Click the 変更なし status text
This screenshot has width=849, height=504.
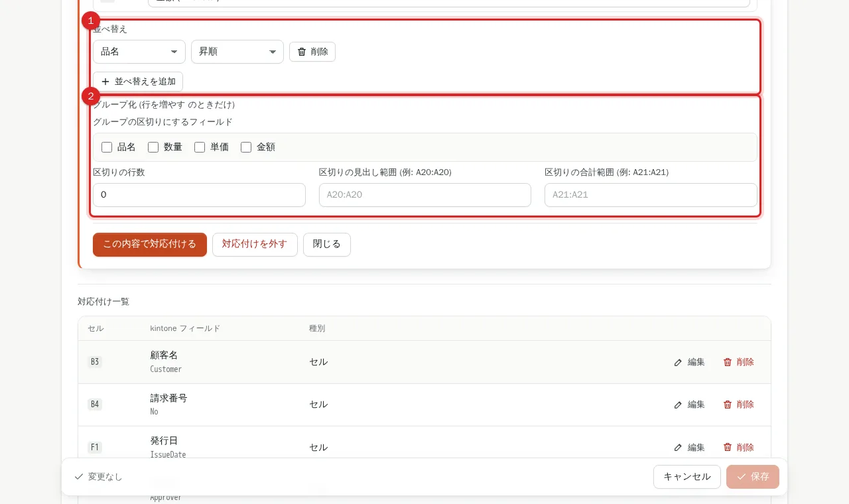pyautogui.click(x=105, y=477)
